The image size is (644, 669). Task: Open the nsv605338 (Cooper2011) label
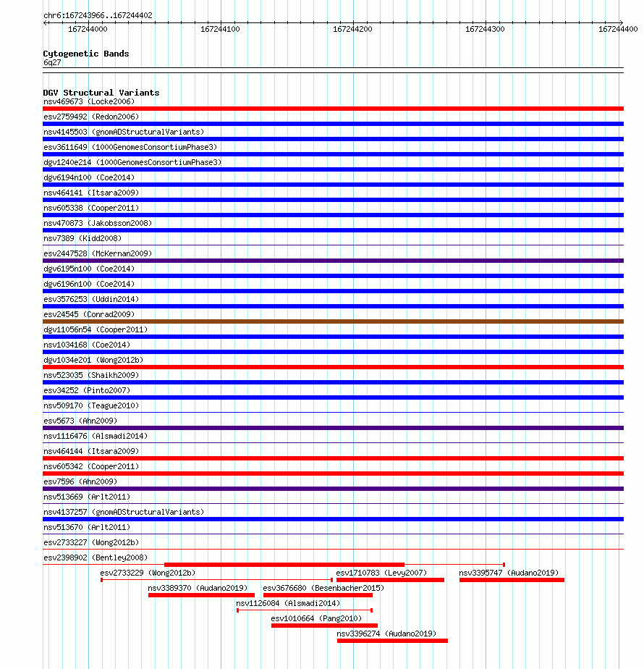tap(91, 209)
